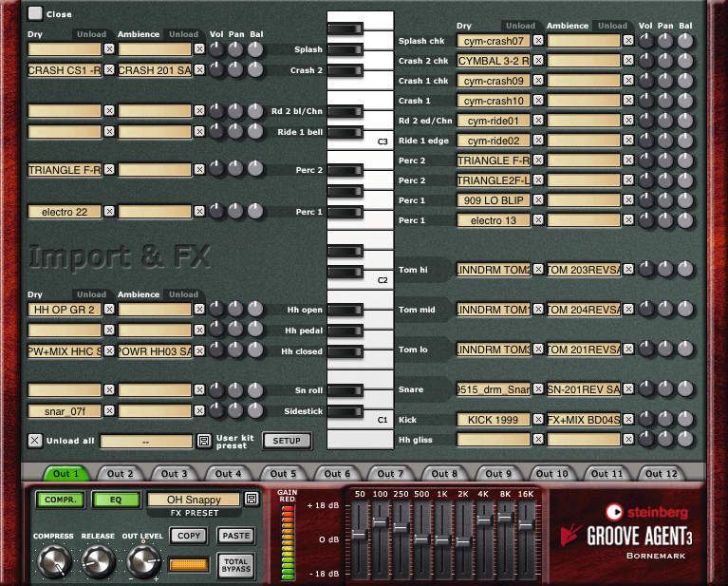728x586 pixels.
Task: Trigger the Hh open pad key
Action: [x=345, y=310]
